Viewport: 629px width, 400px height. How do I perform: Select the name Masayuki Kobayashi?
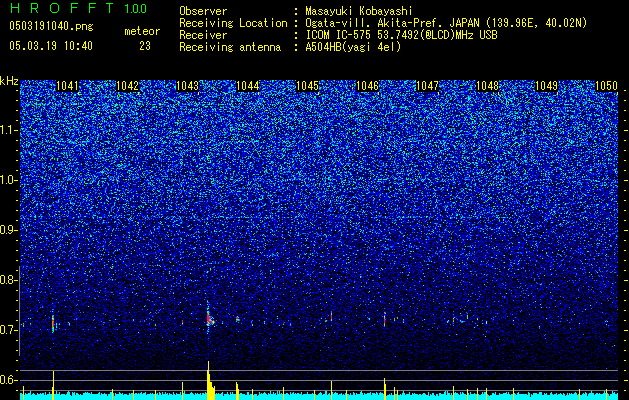[359, 11]
